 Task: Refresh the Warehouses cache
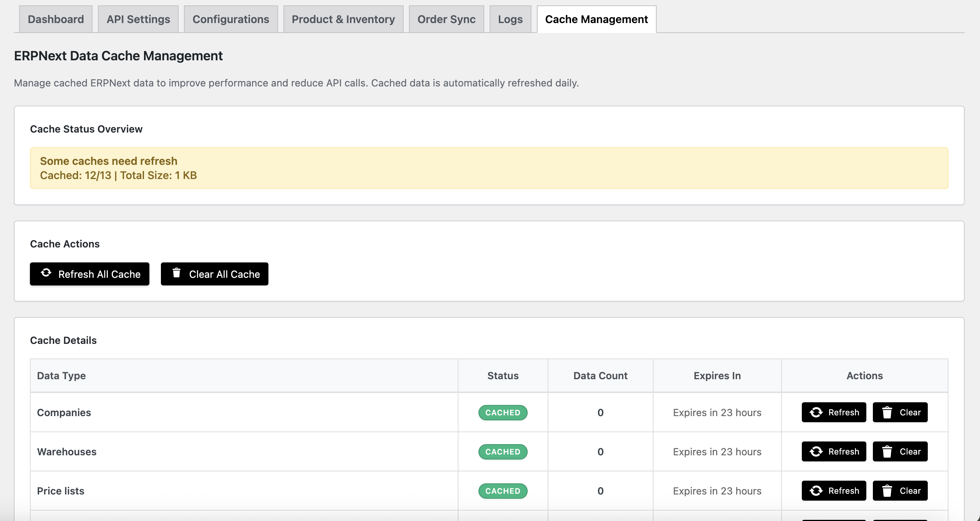pos(834,451)
